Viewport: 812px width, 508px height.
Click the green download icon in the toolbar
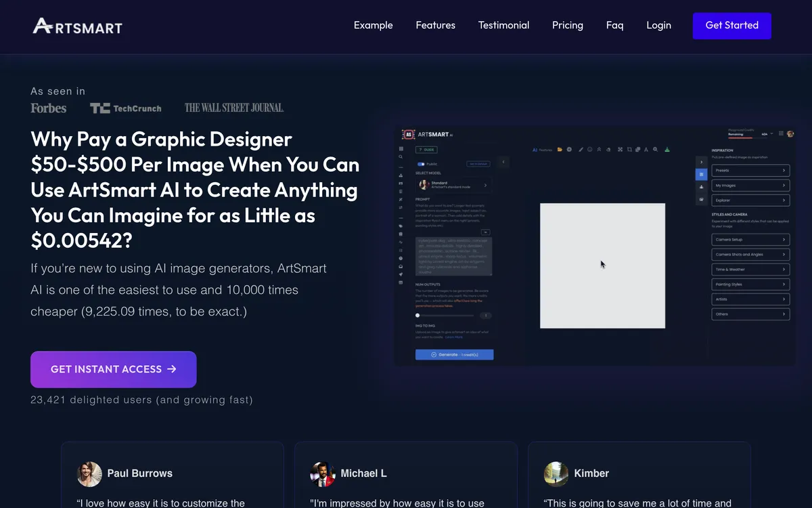coord(667,150)
